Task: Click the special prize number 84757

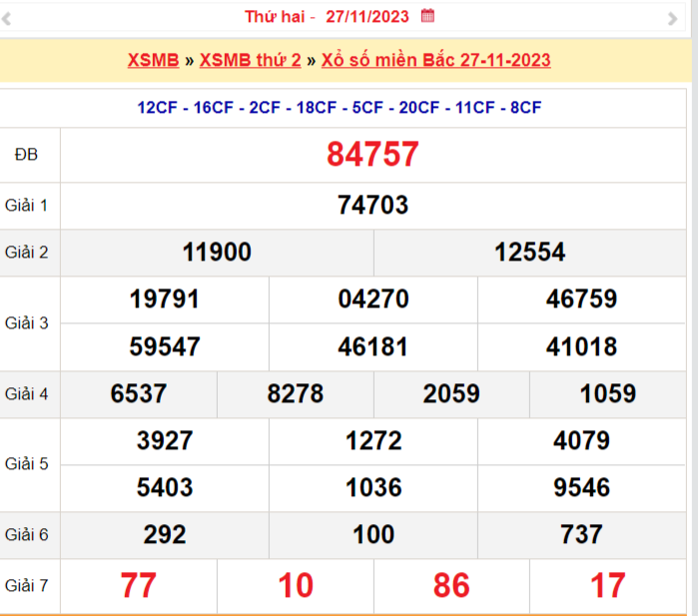Action: coord(372,155)
